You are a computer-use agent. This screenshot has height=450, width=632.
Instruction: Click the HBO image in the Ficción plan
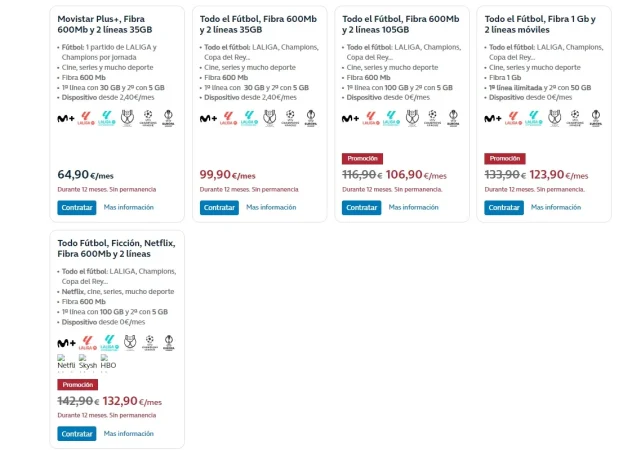pyautogui.click(x=109, y=361)
